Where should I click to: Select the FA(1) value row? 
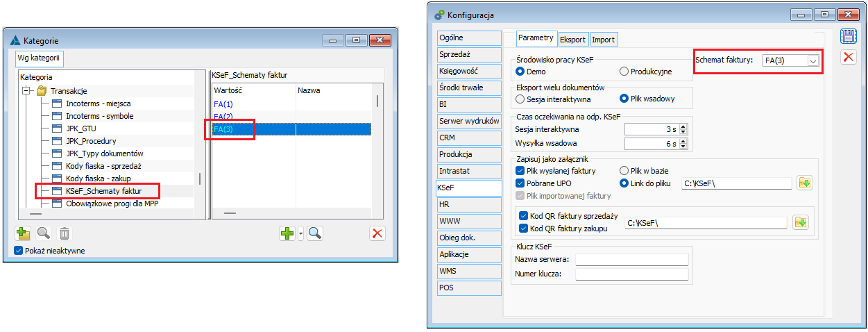click(223, 103)
